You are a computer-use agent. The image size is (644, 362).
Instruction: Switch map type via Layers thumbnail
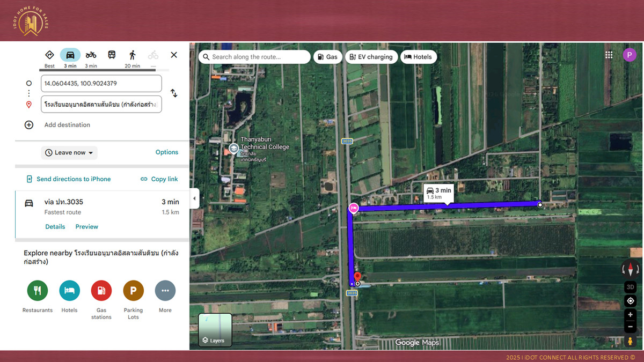coord(215,330)
